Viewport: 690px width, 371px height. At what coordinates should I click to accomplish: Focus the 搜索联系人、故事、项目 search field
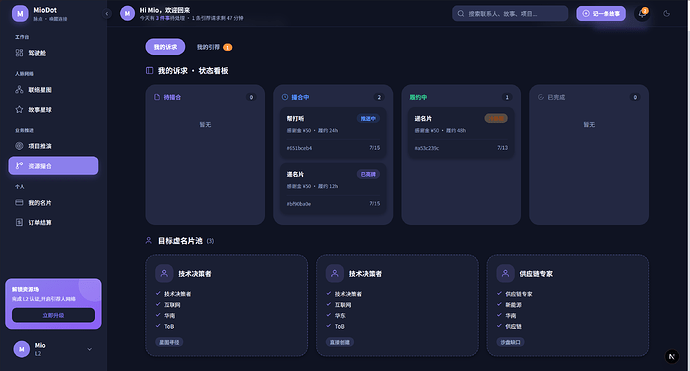pyautogui.click(x=510, y=14)
